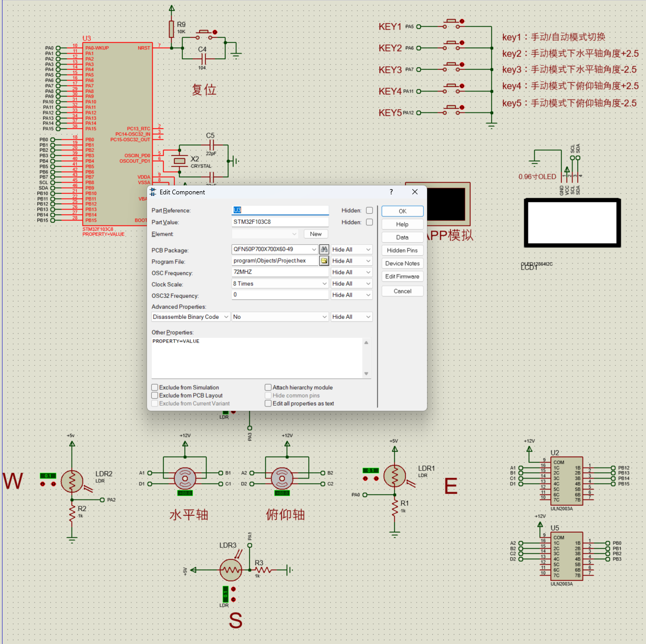Enable Edit all properties as text
This screenshot has width=646, height=644.
tap(268, 403)
